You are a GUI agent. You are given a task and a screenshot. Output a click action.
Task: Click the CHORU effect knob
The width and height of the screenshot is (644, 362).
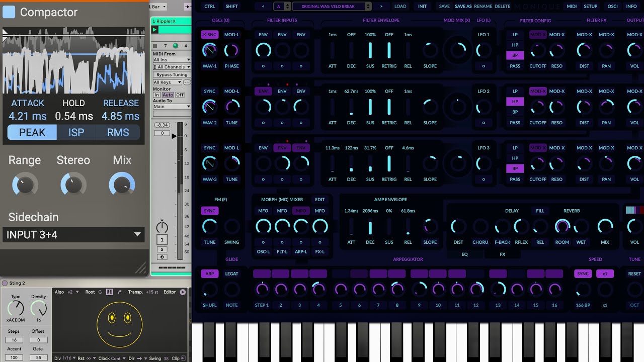tap(480, 226)
